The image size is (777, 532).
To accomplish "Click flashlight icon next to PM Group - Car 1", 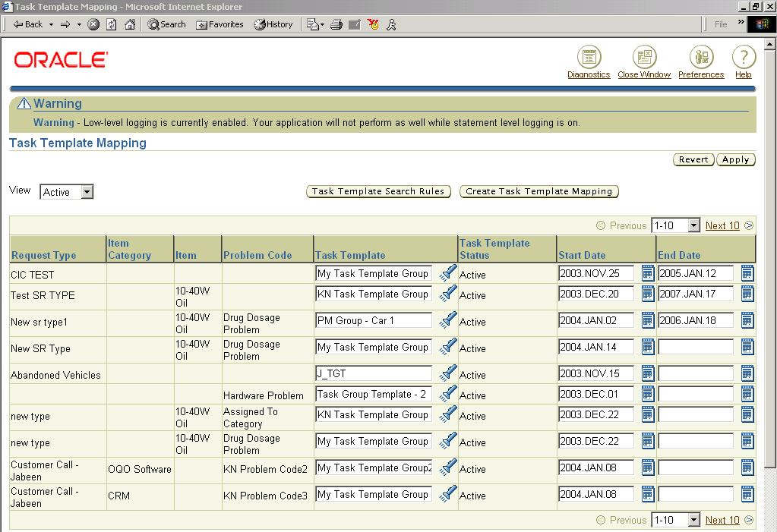I will pyautogui.click(x=448, y=320).
